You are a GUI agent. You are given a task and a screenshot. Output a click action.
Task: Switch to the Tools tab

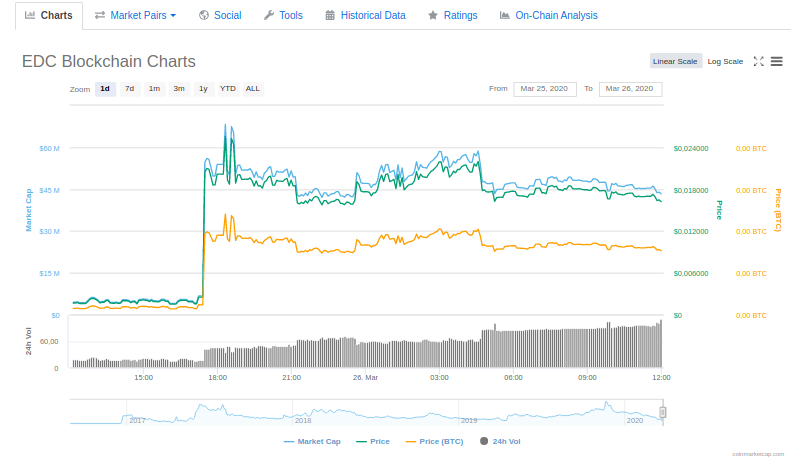point(283,15)
